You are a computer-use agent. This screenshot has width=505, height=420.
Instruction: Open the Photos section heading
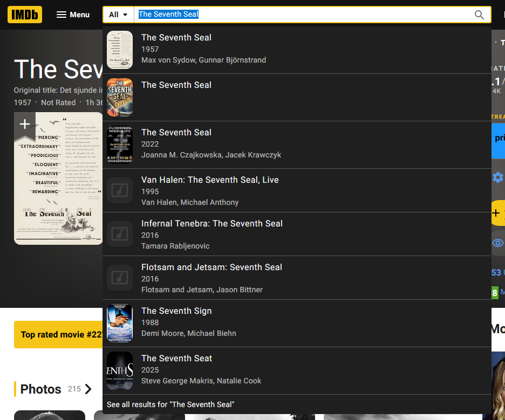click(x=40, y=389)
